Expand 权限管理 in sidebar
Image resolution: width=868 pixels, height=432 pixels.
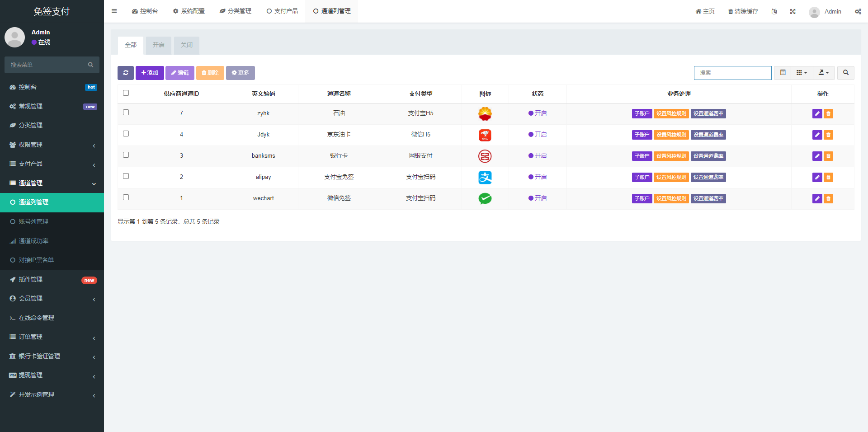pyautogui.click(x=52, y=145)
